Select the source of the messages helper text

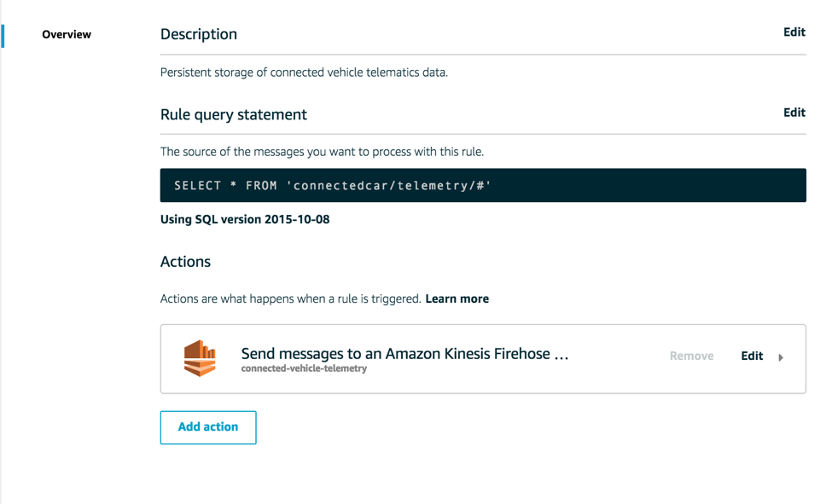[322, 152]
